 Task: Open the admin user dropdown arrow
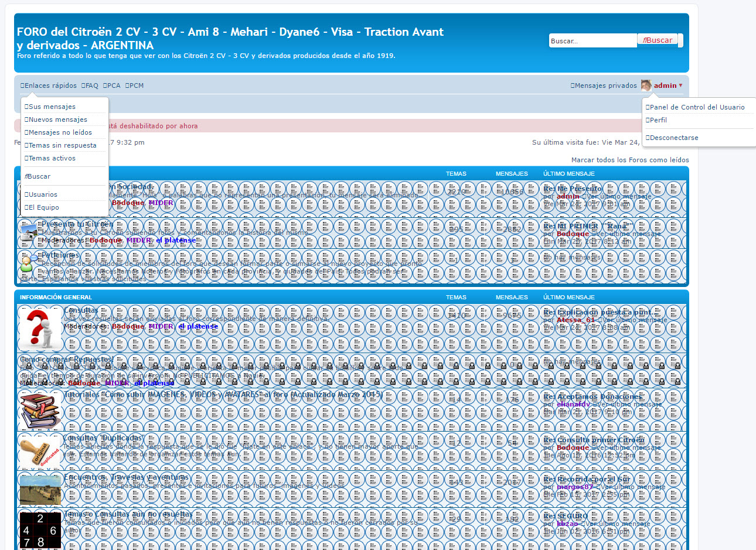coord(680,86)
